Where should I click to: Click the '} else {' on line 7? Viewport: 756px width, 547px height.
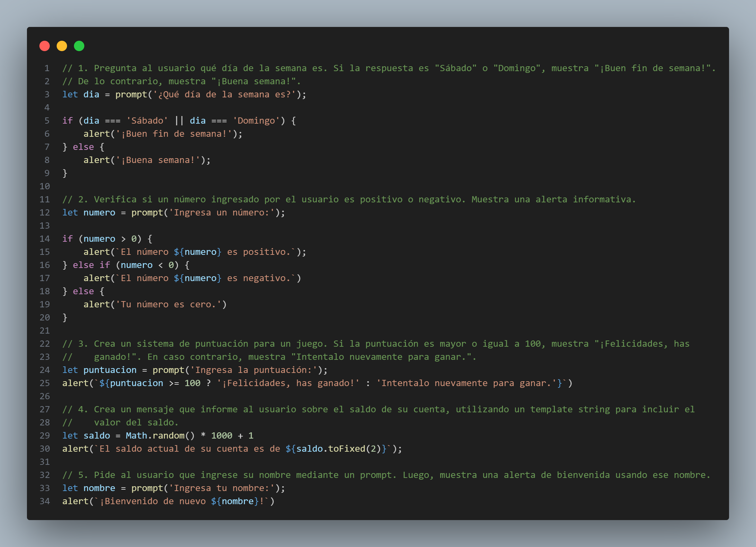pos(83,147)
